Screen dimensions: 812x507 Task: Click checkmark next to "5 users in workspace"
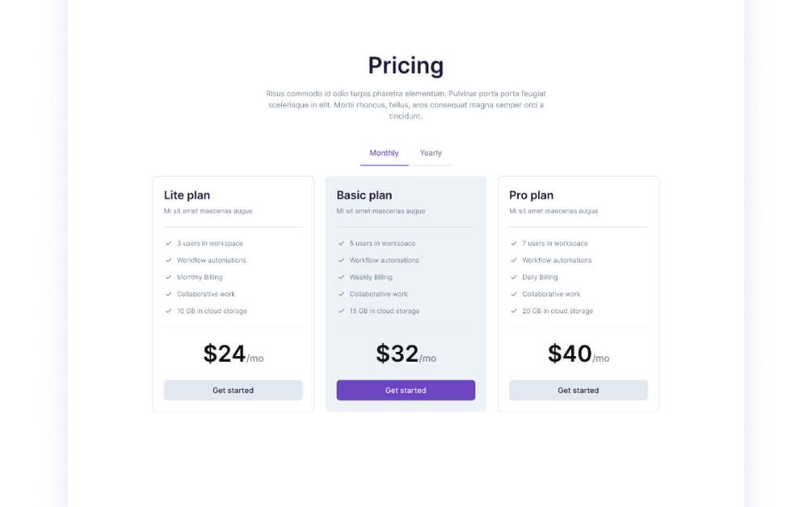pyautogui.click(x=342, y=243)
